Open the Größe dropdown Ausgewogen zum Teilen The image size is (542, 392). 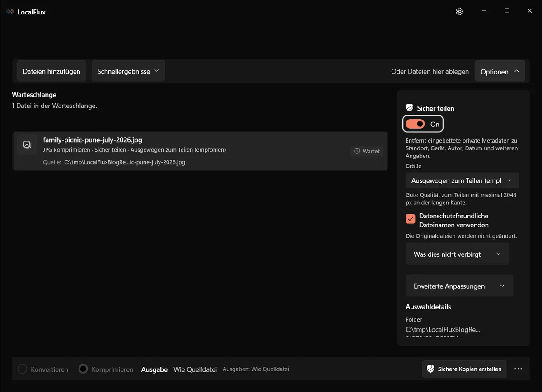pos(462,180)
